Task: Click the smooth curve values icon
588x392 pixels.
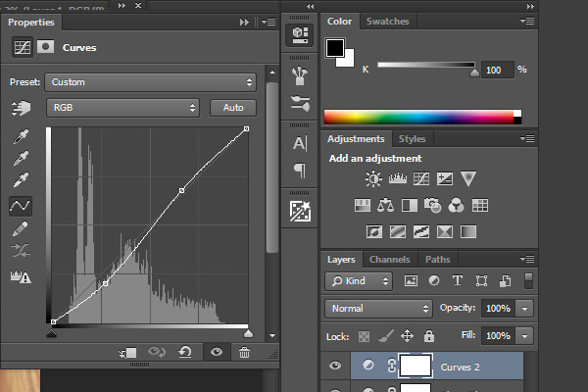Action: tap(21, 251)
